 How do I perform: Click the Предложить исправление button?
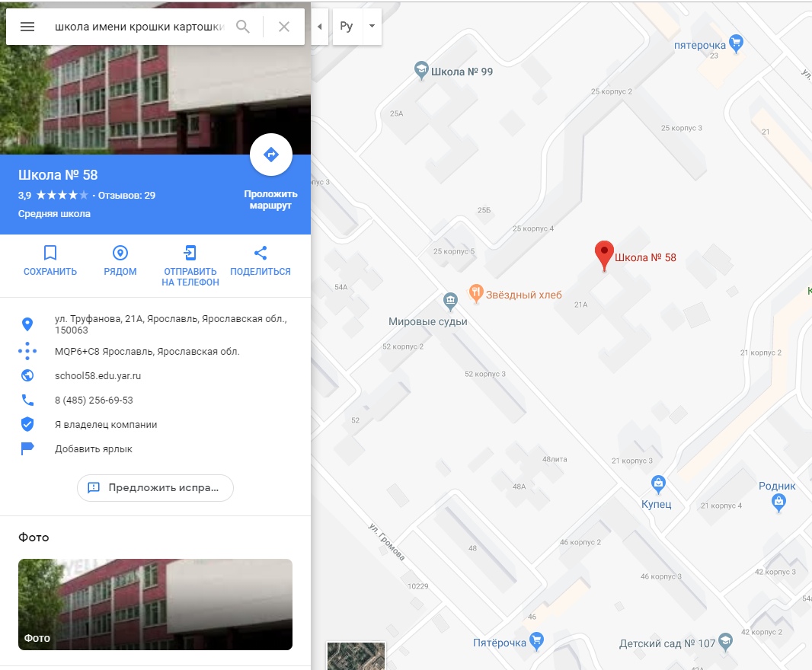point(155,488)
